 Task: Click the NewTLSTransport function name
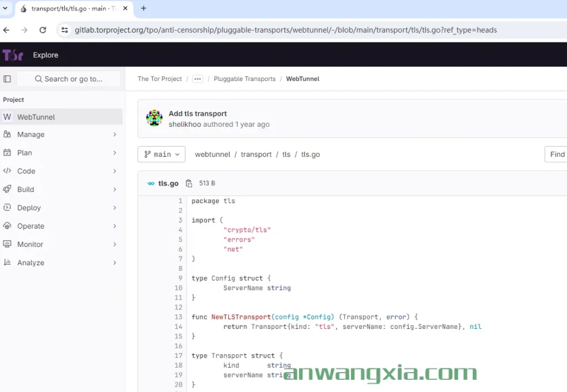click(241, 317)
